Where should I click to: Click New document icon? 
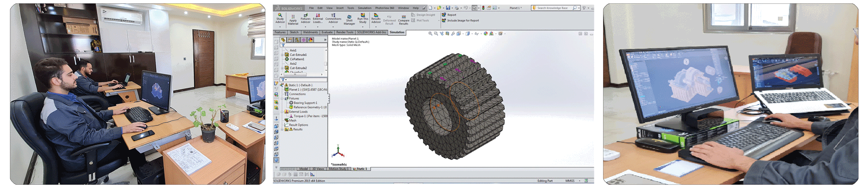pyautogui.click(x=431, y=8)
